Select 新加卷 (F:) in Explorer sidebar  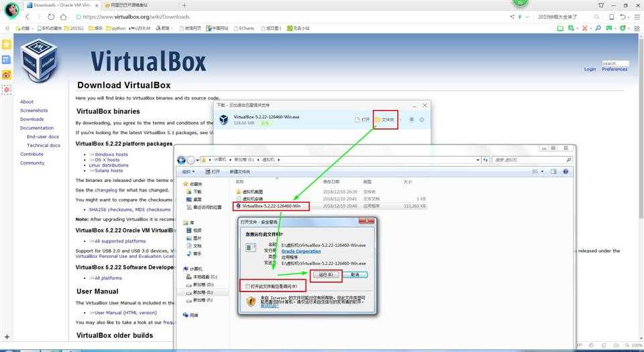(200, 300)
